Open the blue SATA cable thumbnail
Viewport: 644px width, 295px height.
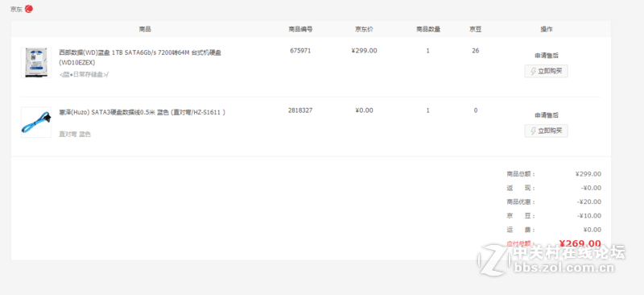pos(36,123)
